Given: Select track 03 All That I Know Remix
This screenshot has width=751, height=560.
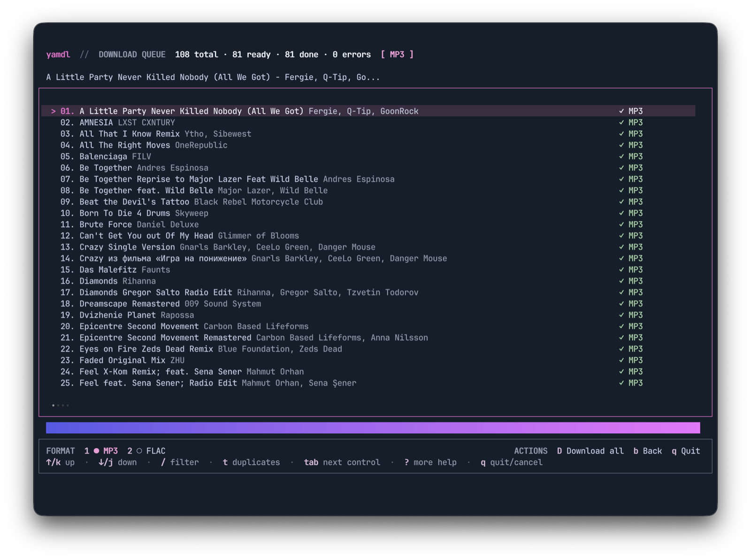Looking at the screenshot, I should click(x=368, y=134).
